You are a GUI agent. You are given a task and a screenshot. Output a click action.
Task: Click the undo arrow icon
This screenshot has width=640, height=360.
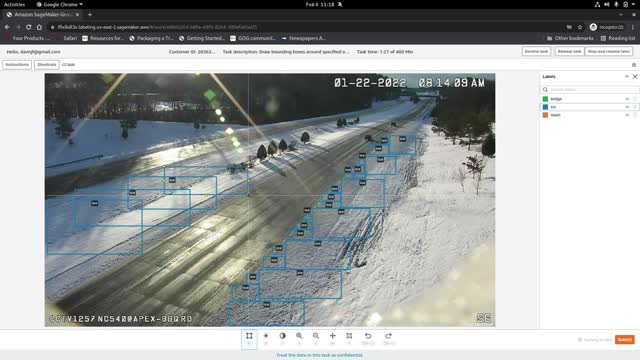368,336
